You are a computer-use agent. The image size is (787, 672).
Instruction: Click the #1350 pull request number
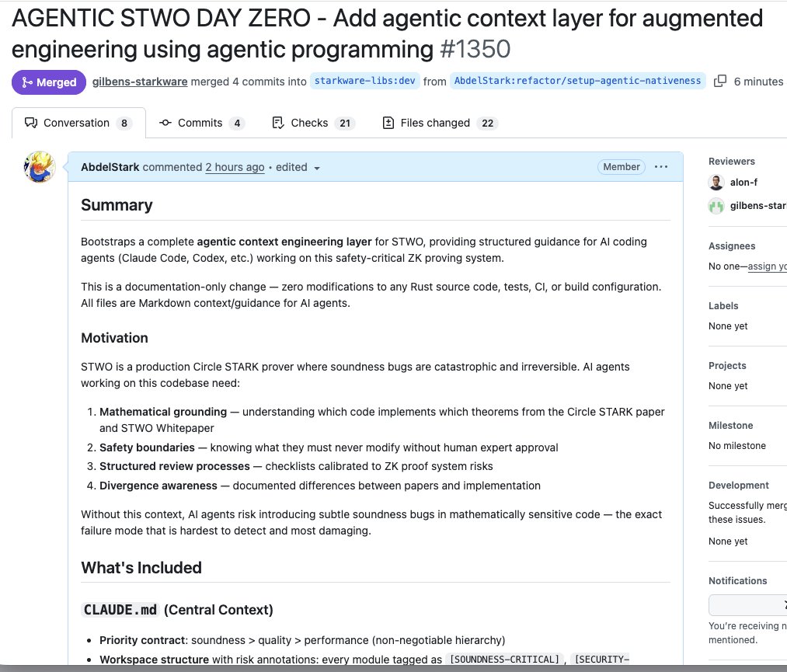(x=475, y=49)
